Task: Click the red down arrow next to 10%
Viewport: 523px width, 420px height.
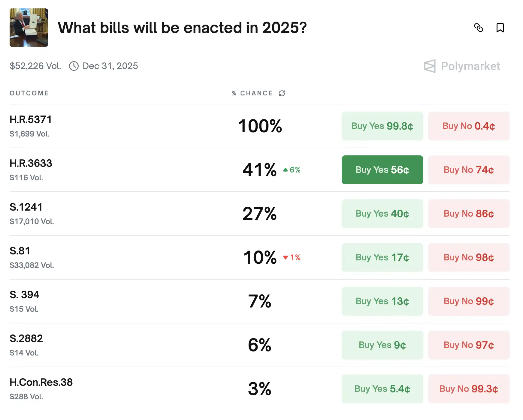Action: (286, 257)
